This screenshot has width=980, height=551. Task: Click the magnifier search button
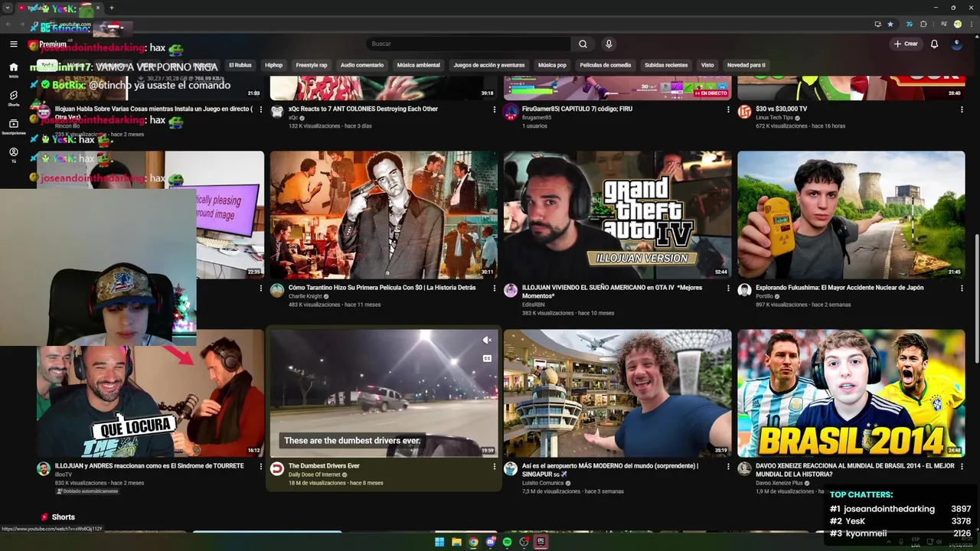583,44
